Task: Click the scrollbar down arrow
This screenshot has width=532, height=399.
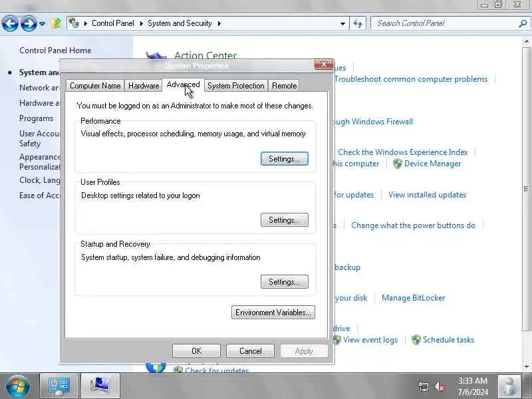Action: (x=527, y=367)
